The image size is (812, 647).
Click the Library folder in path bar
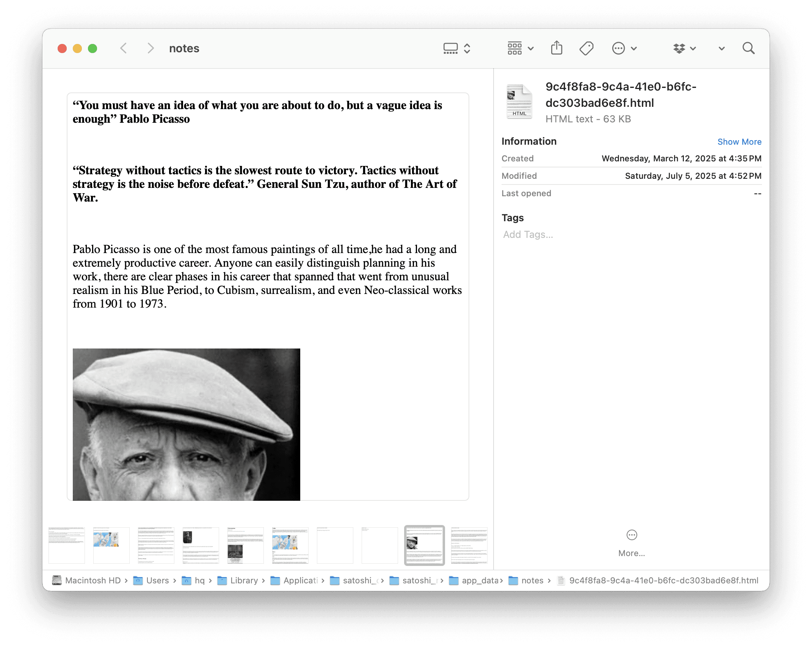point(243,580)
